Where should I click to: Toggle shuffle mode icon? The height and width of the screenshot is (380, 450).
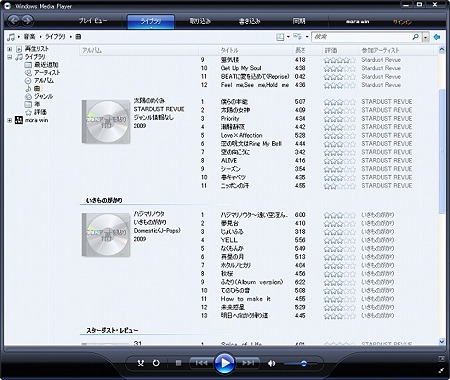click(x=141, y=363)
